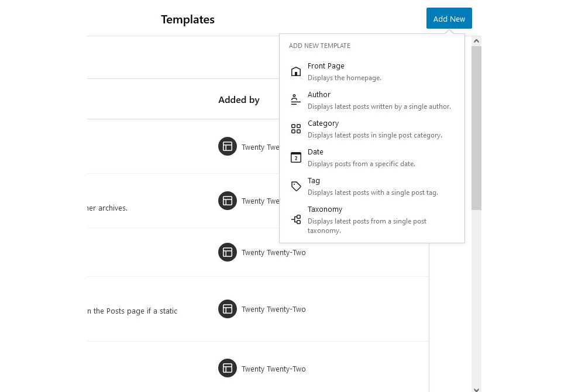Click the Date calendar icon
This screenshot has width=585, height=392.
click(296, 157)
